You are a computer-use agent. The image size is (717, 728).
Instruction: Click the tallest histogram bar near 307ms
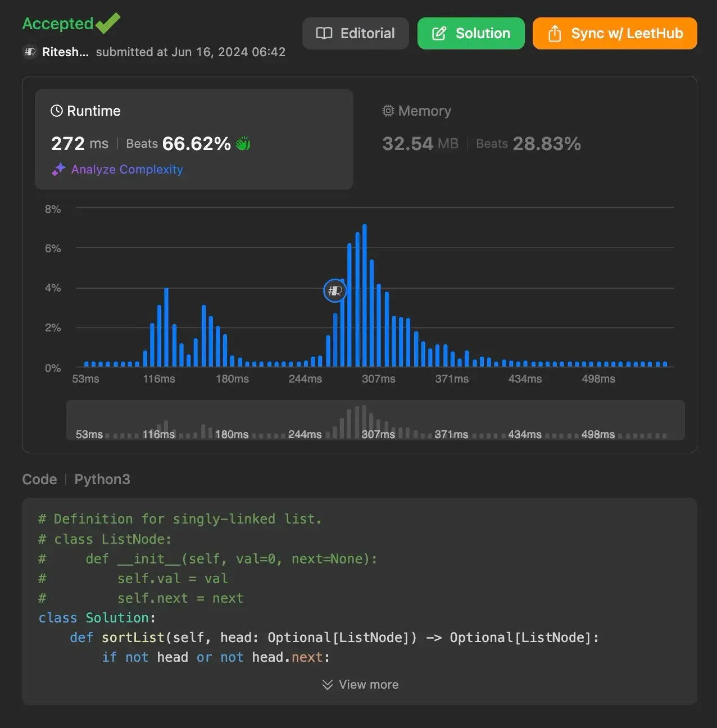point(365,295)
